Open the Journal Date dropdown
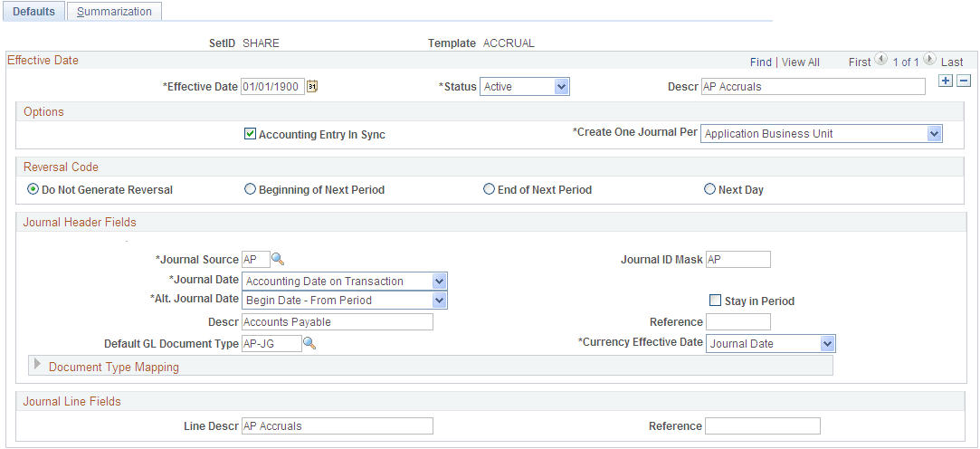Image resolution: width=980 pixels, height=449 pixels. click(x=345, y=282)
